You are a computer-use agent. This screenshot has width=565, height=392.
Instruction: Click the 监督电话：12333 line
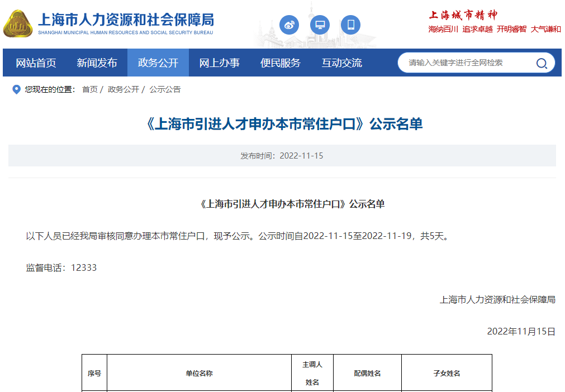pos(61,268)
